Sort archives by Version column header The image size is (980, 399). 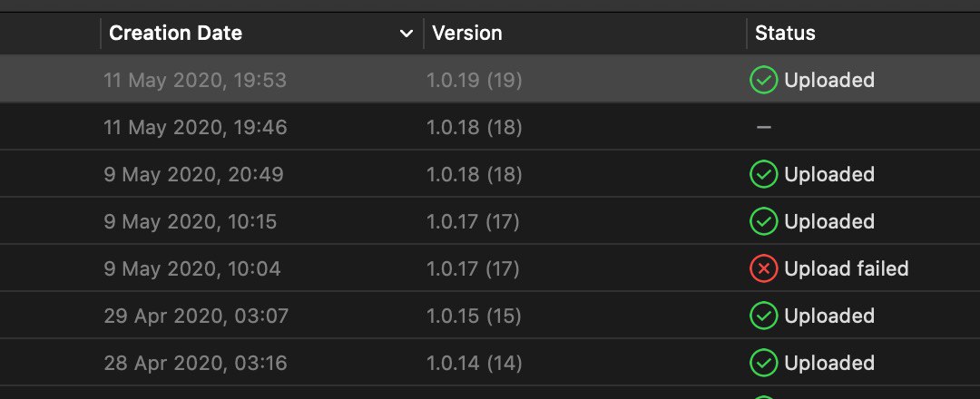tap(467, 34)
